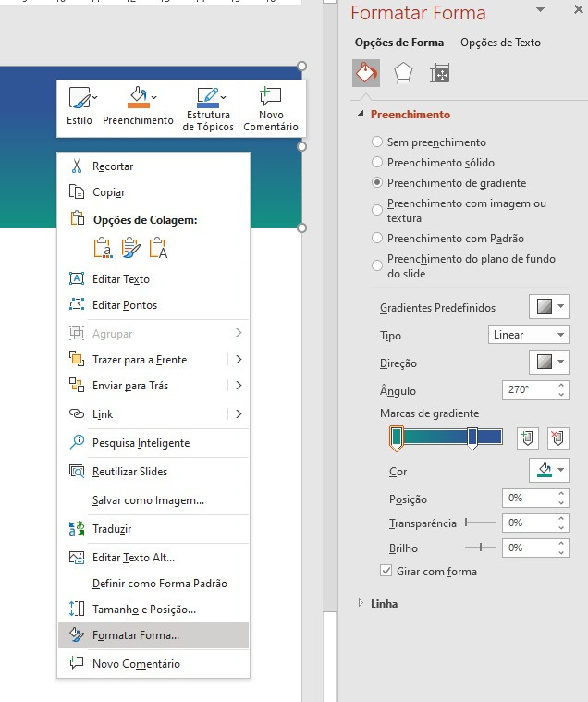Switch to Opções de Forma tab
This screenshot has height=702, width=588.
point(399,43)
